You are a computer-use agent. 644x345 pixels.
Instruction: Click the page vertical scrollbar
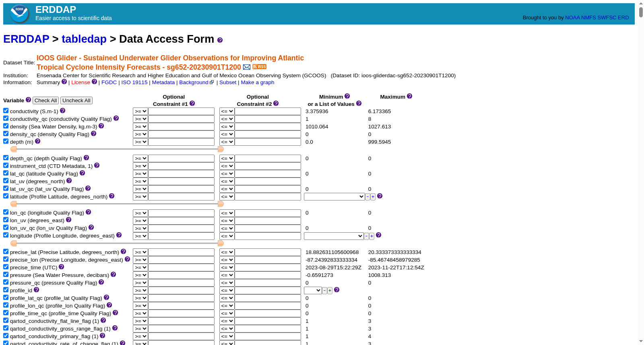click(x=641, y=172)
